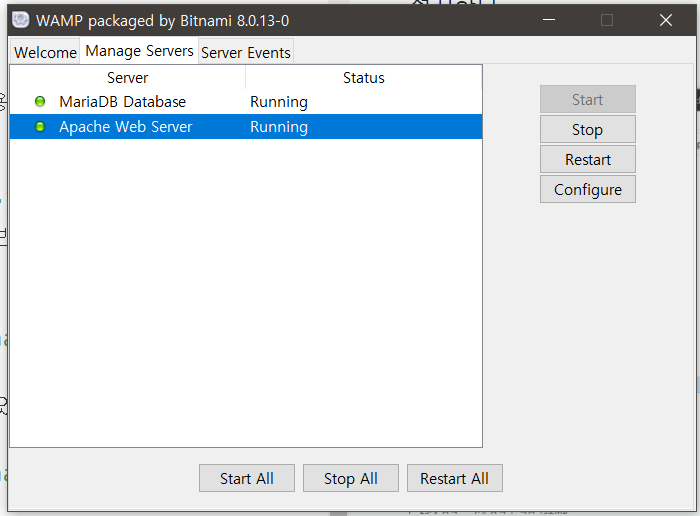Screen dimensions: 700x516
Task: Stop all servers with Stop All
Action: [x=351, y=479]
